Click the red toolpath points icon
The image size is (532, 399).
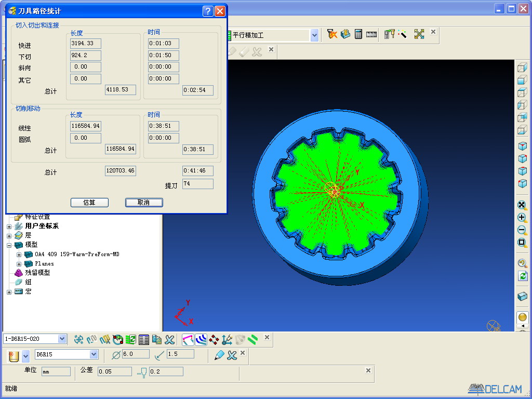[214, 339]
